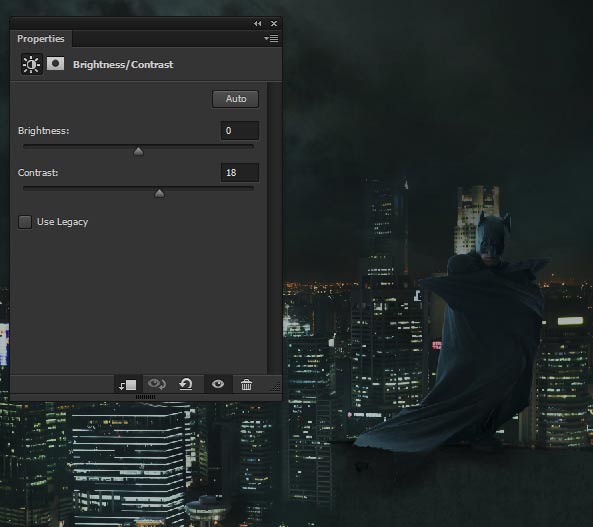Click the Contrast: label
This screenshot has width=593, height=527.
38,173
